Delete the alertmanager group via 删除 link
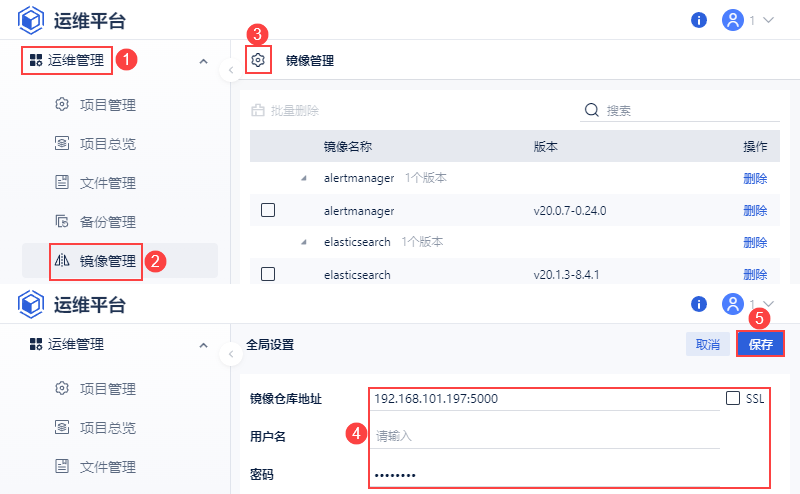This screenshot has width=800, height=494. 755,178
